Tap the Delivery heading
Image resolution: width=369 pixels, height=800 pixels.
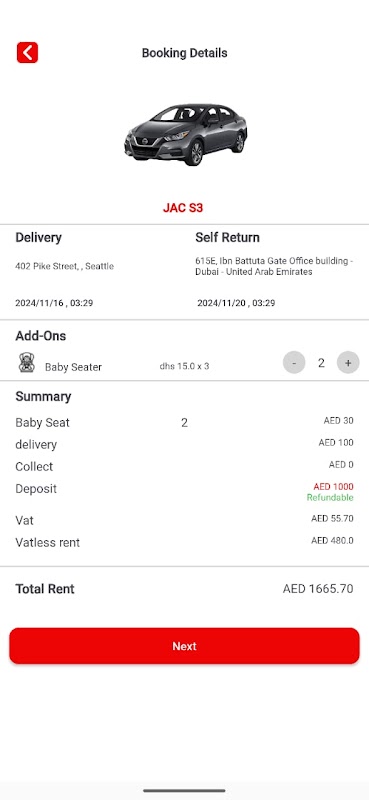38,237
